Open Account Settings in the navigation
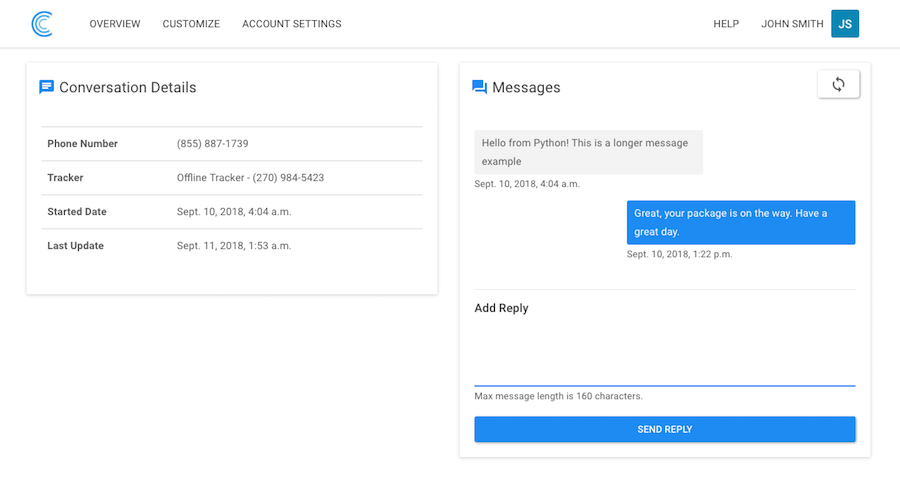The width and height of the screenshot is (900, 491). click(291, 24)
